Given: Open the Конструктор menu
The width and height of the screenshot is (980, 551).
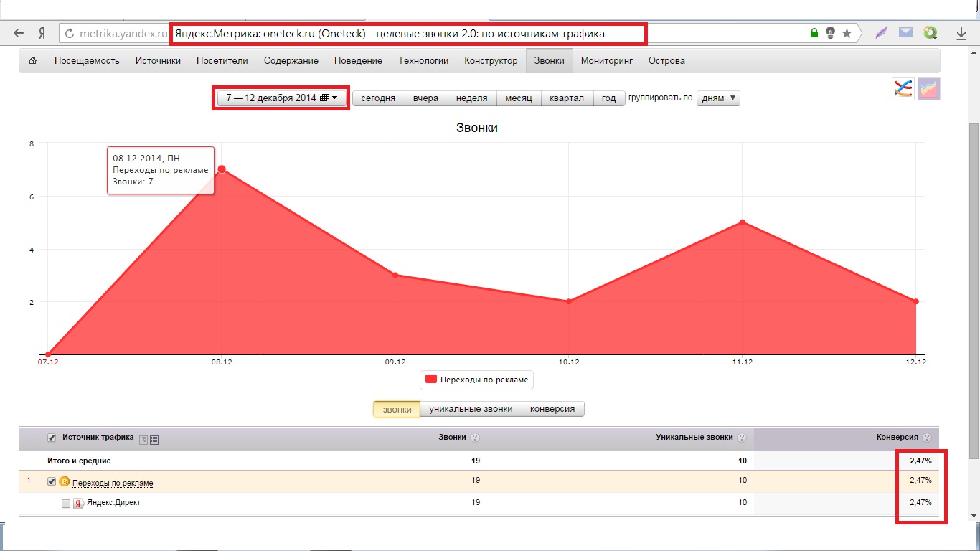Looking at the screenshot, I should tap(491, 61).
